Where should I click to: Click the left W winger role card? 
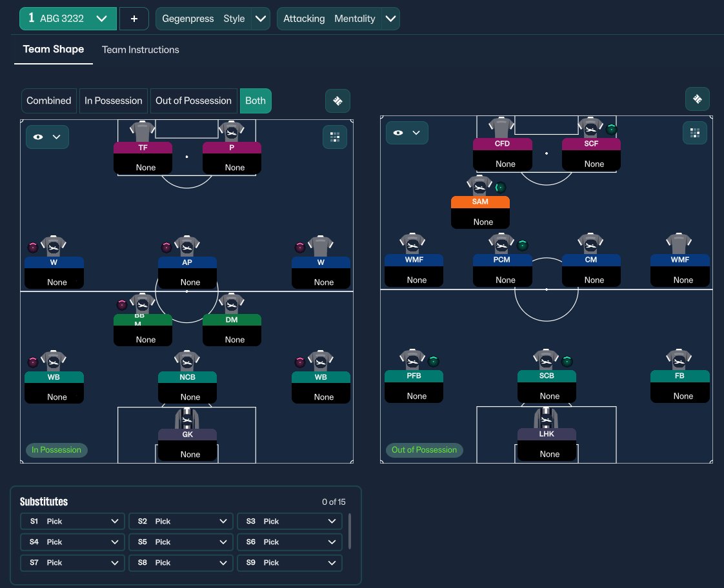pos(54,273)
